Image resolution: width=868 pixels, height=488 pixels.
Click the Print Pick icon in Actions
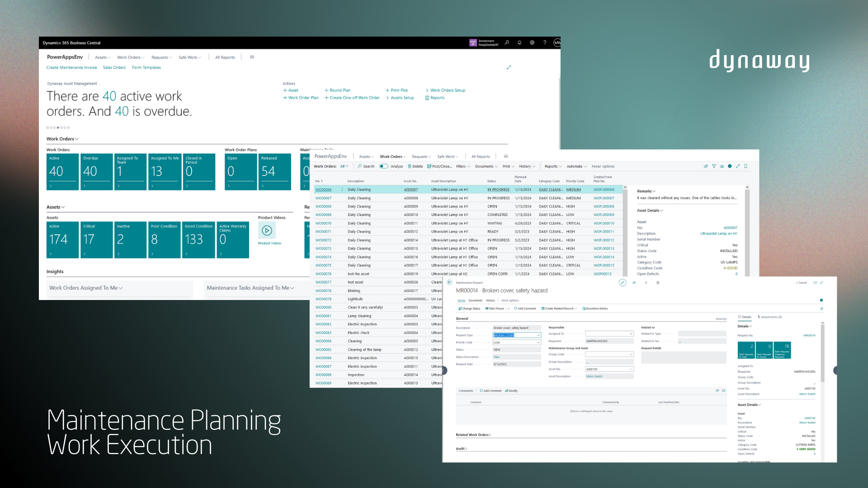point(398,90)
